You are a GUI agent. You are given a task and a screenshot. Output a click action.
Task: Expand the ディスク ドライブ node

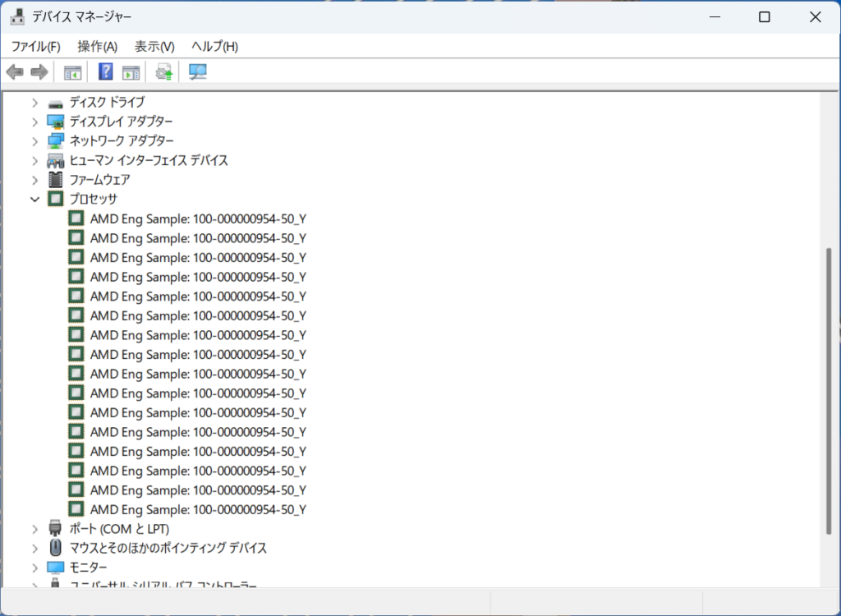click(x=34, y=102)
